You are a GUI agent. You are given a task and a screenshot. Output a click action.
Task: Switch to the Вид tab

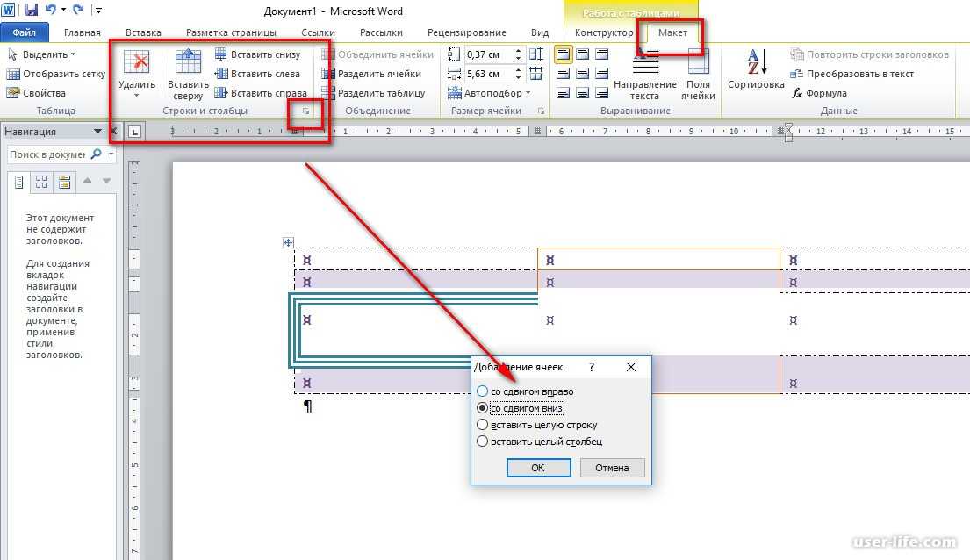click(540, 32)
